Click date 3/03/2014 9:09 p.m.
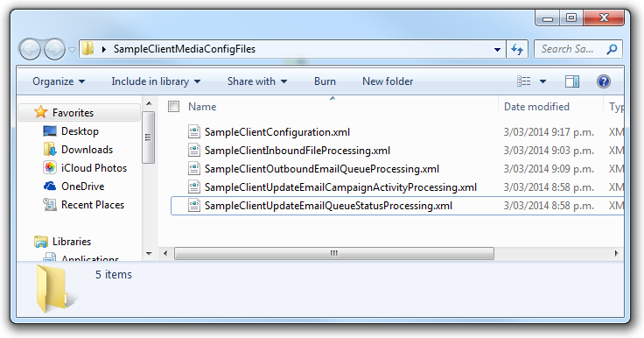Image resolution: width=644 pixels, height=338 pixels. coord(549,169)
